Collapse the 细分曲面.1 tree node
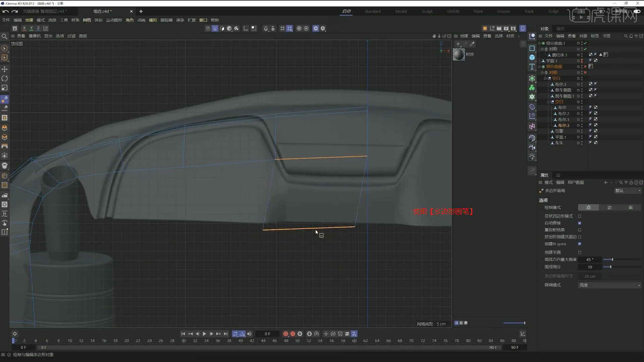This screenshot has width=644, height=362. tap(539, 43)
